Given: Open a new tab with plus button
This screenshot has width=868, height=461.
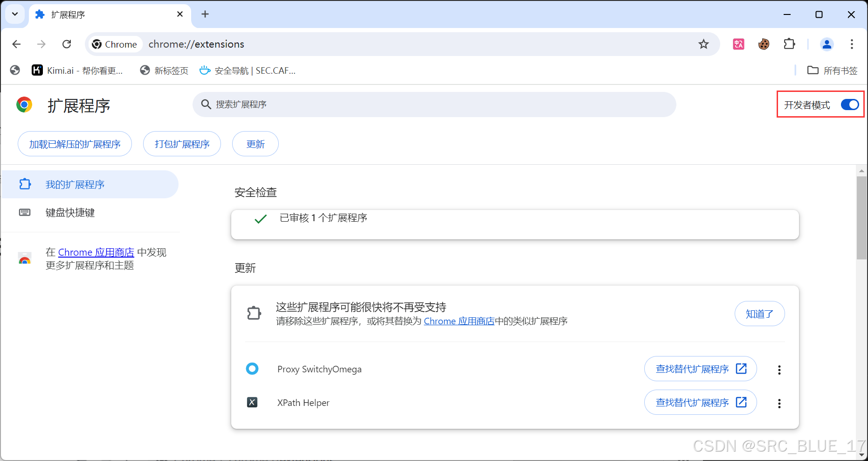Looking at the screenshot, I should click(x=205, y=14).
